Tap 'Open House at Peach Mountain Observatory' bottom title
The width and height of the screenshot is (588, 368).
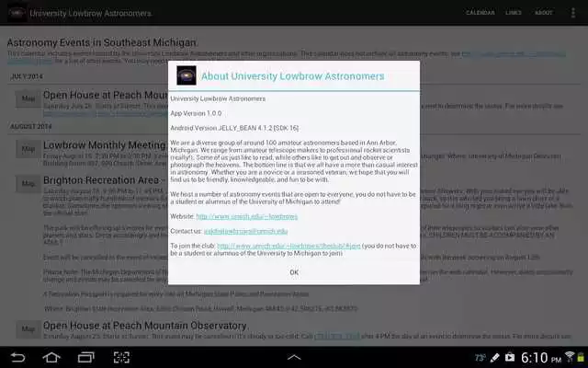(145, 325)
